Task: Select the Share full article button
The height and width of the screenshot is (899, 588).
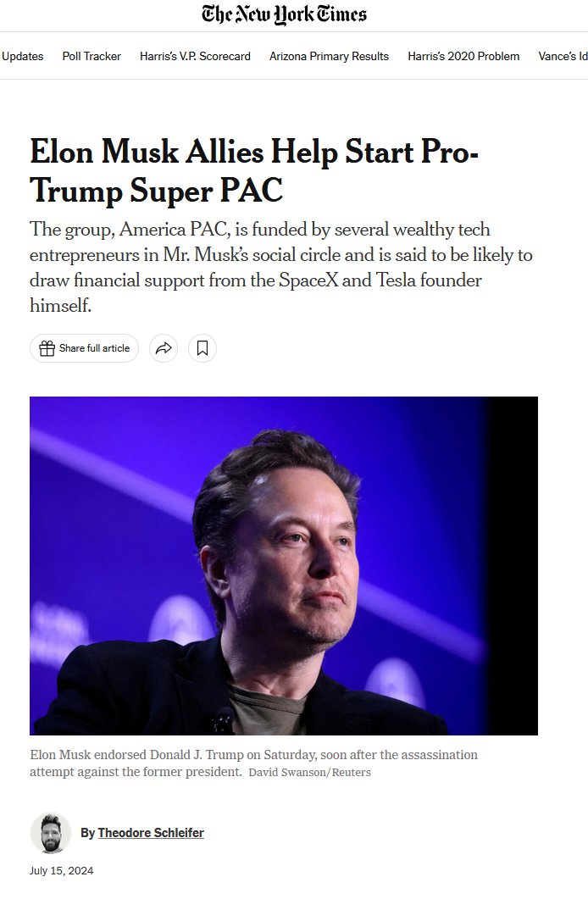Action: point(84,348)
